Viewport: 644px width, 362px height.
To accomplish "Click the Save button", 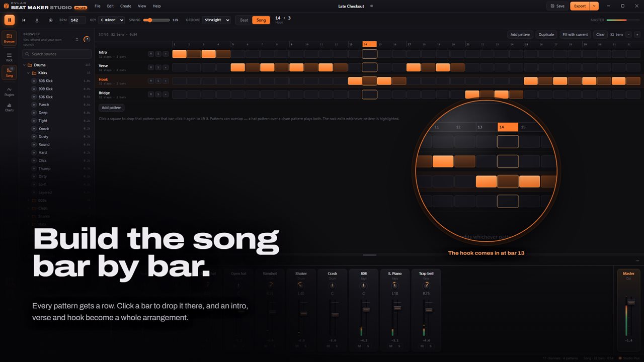I will (x=557, y=6).
